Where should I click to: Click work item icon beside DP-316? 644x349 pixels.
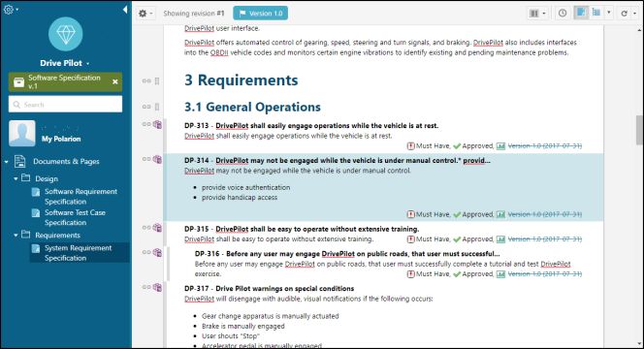(x=157, y=252)
